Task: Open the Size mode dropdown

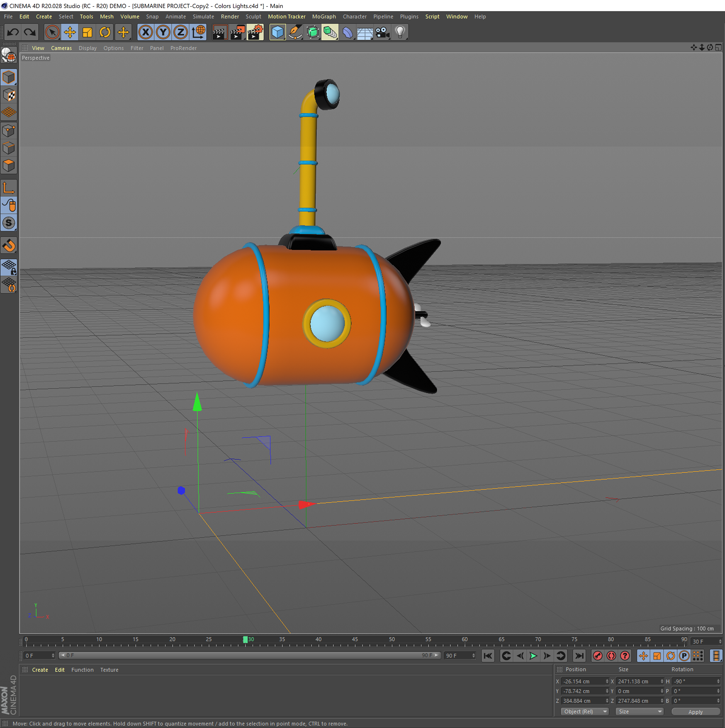Action: (x=640, y=712)
